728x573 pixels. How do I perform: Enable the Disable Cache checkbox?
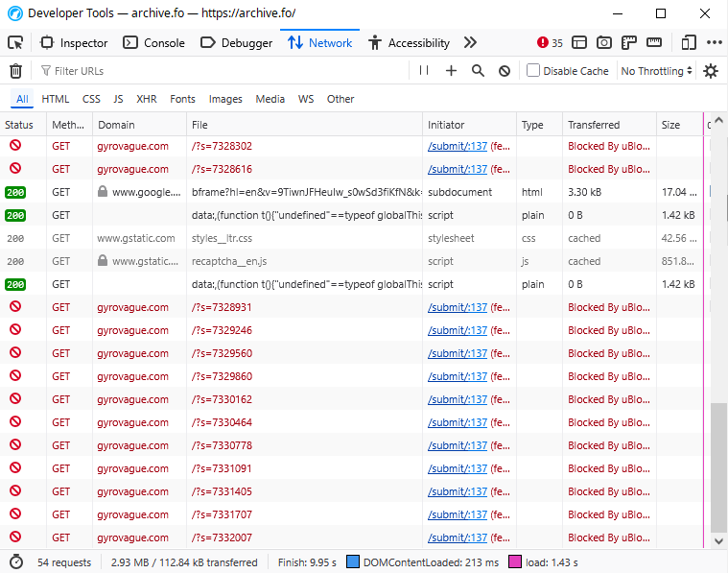coord(534,71)
